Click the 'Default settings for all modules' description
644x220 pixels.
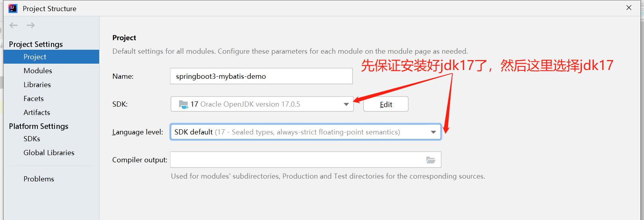click(290, 51)
